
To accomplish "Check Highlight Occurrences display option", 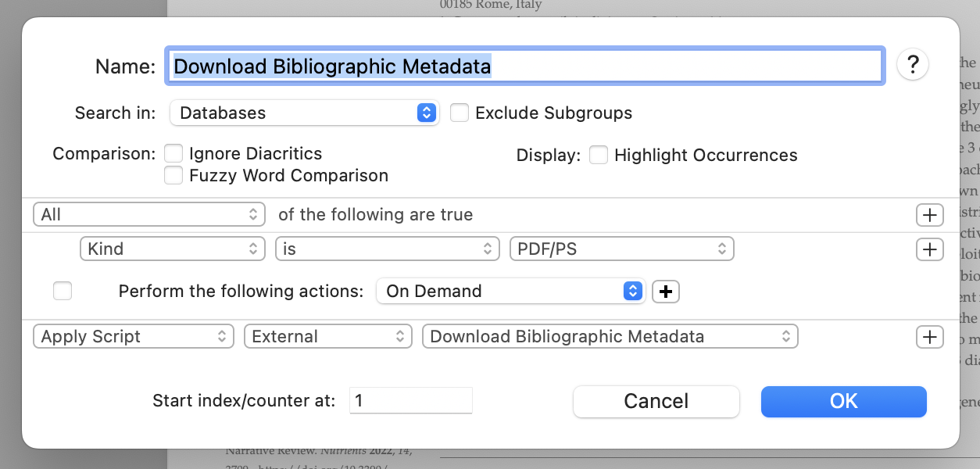I will click(599, 155).
